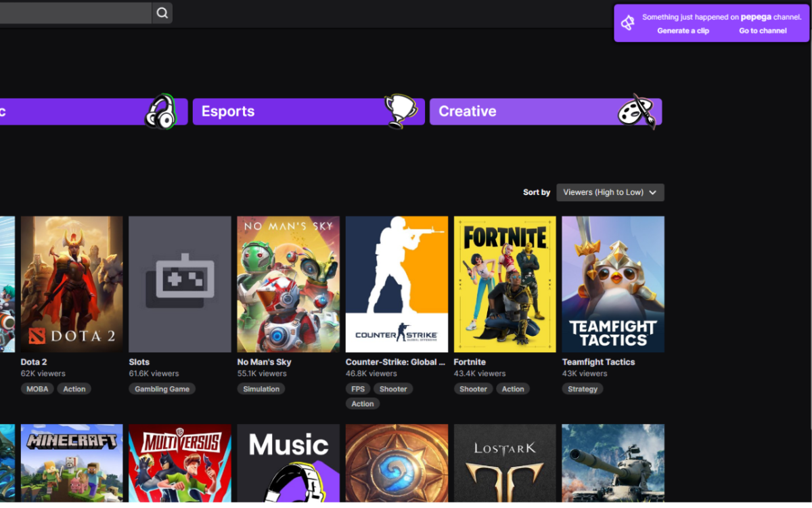This screenshot has width=812, height=508.
Task: Click the Simulation tag under No Man's Sky
Action: [261, 389]
